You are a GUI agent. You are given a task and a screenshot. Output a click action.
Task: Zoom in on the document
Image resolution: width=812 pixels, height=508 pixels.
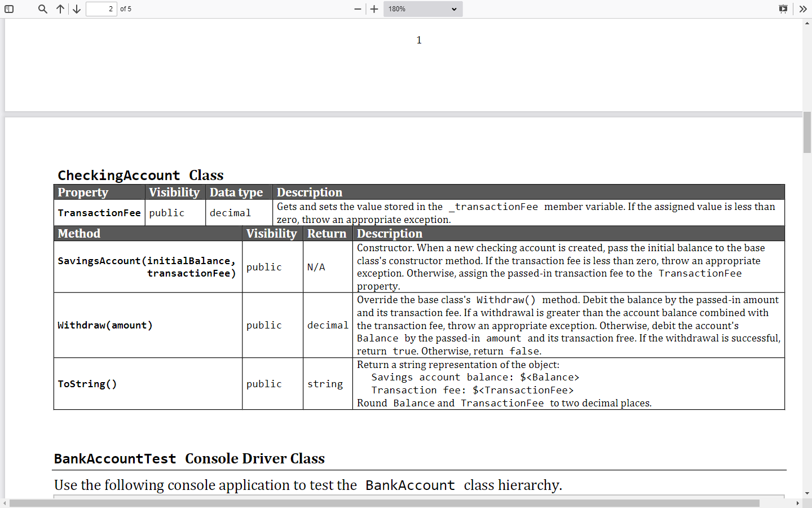click(373, 8)
